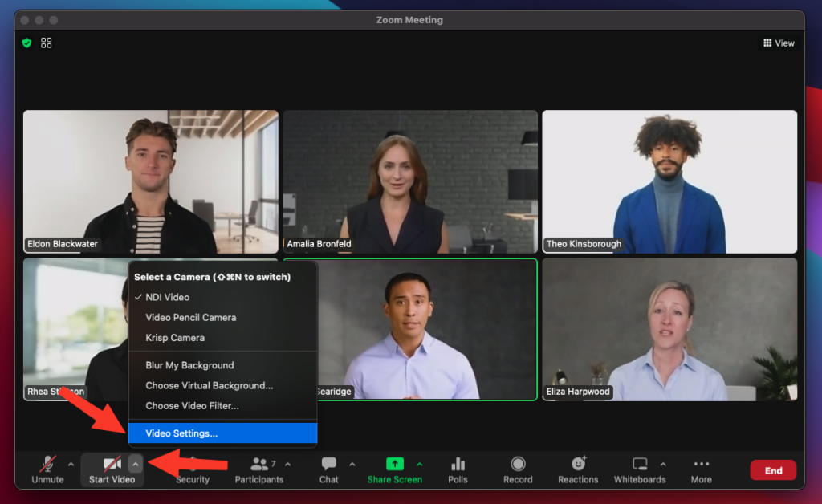Open the gallery grid icon beside shield
Viewport: 822px width, 504px height.
pos(46,43)
